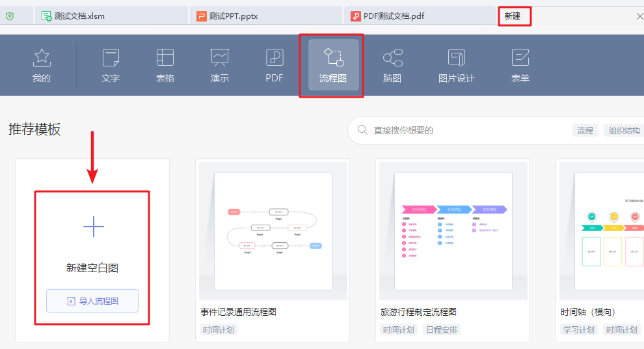Click the 推荐模板 heading

click(x=34, y=129)
